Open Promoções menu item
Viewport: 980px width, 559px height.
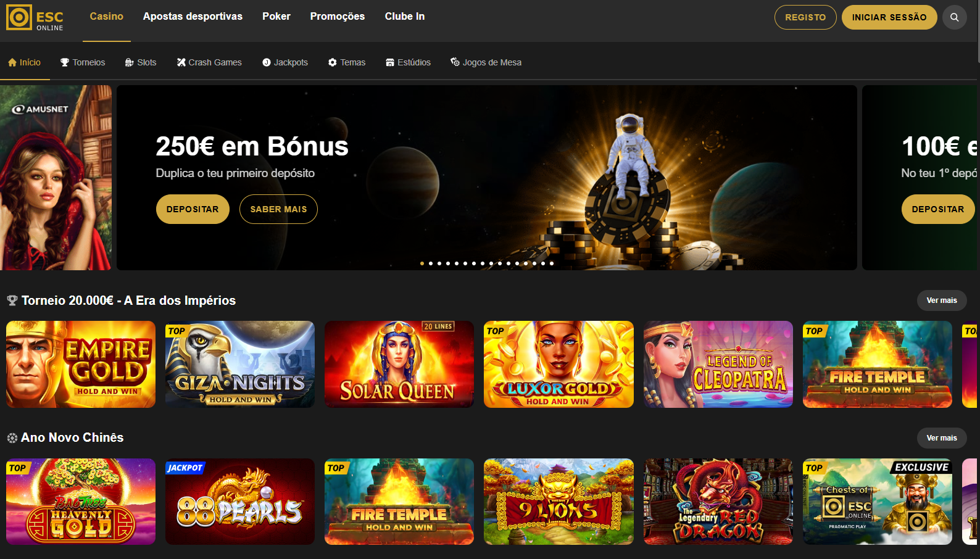[x=338, y=17]
